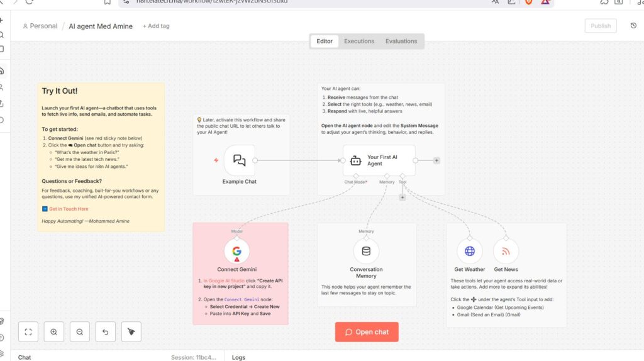
Task: Select the Logs panel header
Action: [238, 357]
